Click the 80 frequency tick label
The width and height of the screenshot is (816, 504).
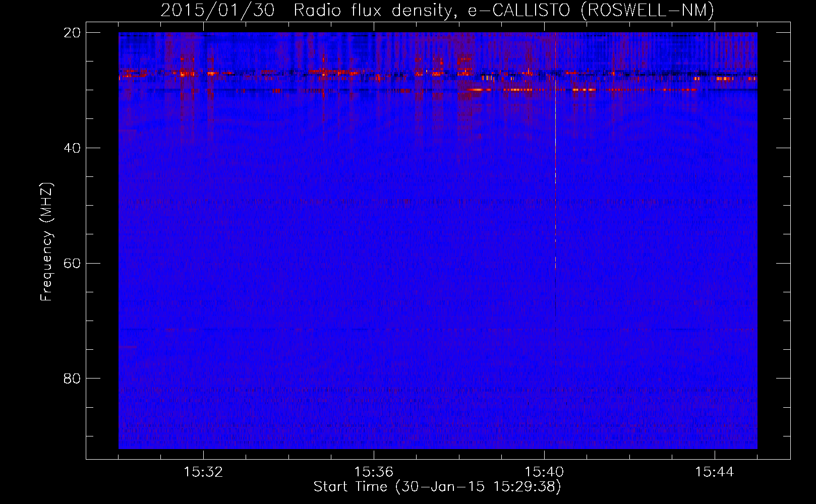coord(72,379)
